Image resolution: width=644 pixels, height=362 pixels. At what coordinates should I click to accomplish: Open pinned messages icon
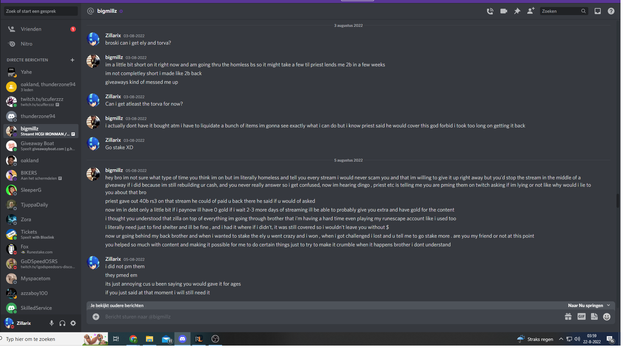[x=517, y=11]
